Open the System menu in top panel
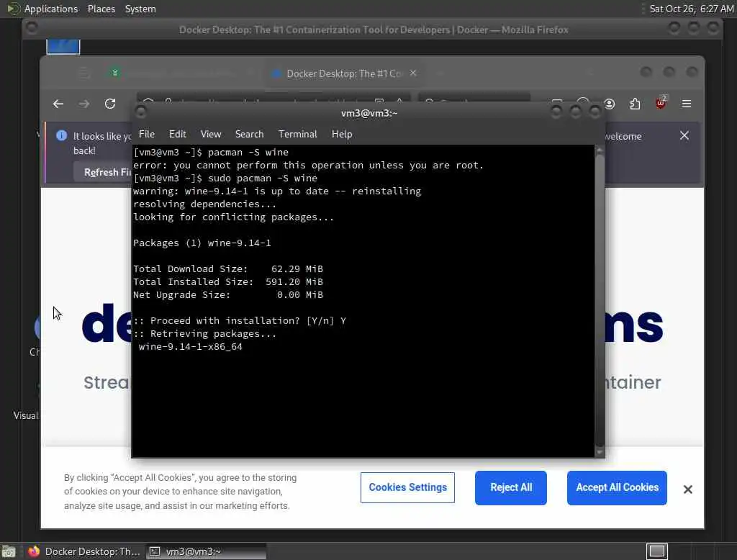This screenshot has height=560, width=737. coord(140,9)
